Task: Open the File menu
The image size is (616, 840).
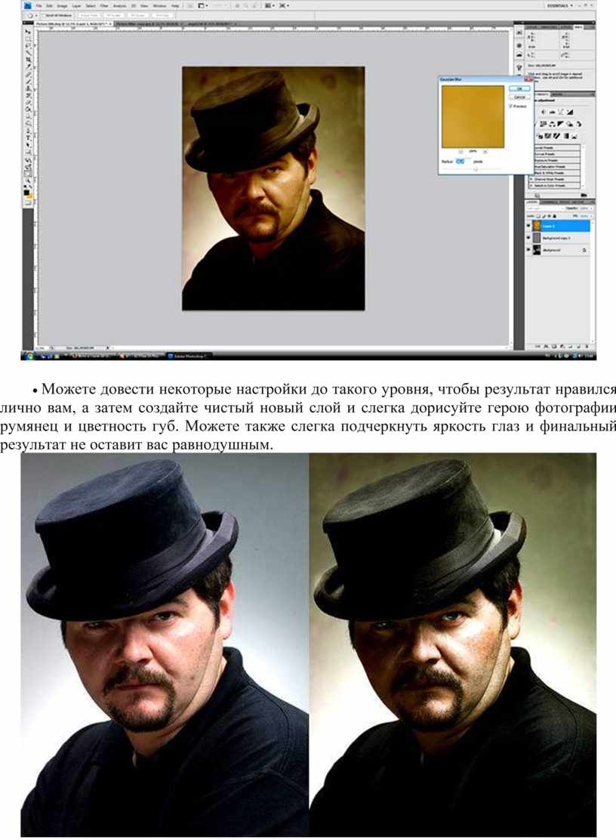Action: [x=38, y=5]
